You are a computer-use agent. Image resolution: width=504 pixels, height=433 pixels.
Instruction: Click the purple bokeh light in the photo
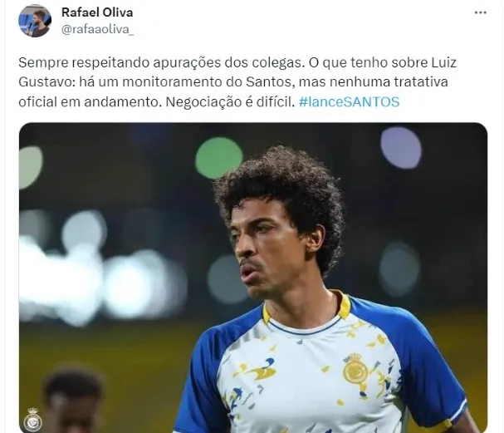click(401, 148)
